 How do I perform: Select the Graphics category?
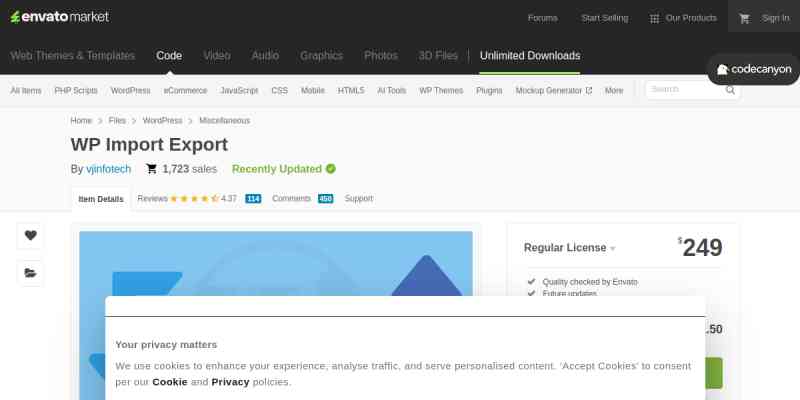click(321, 56)
